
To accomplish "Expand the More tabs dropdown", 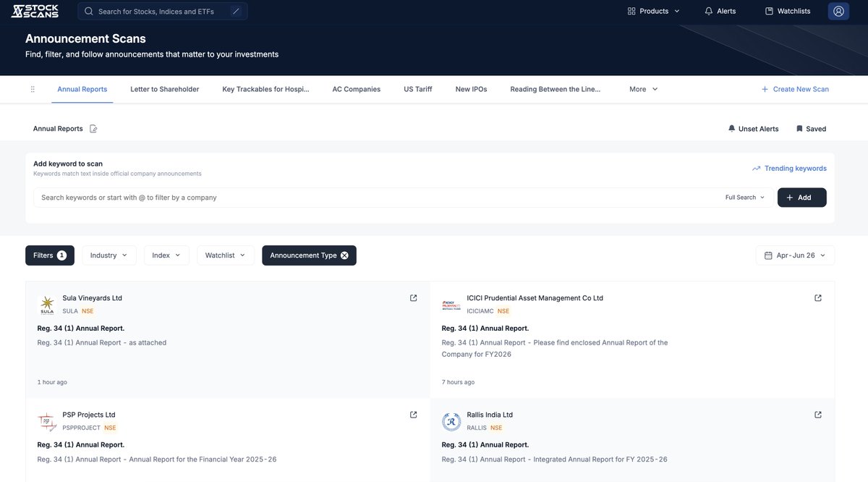I will coord(644,89).
